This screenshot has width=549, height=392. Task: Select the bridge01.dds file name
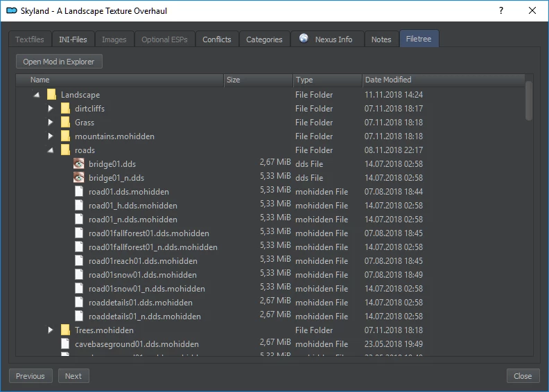point(112,164)
